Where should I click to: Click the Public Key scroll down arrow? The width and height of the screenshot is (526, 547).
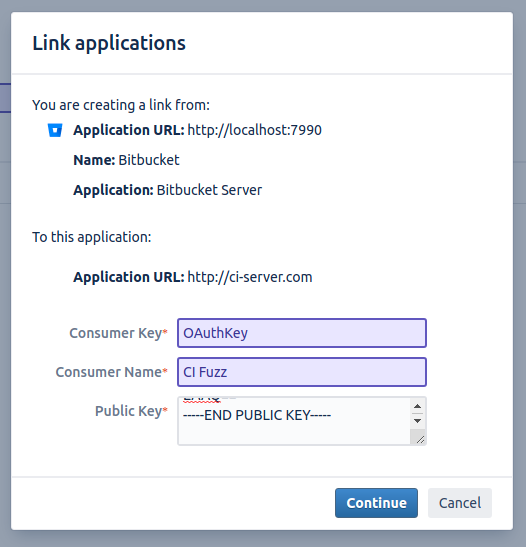click(x=417, y=421)
